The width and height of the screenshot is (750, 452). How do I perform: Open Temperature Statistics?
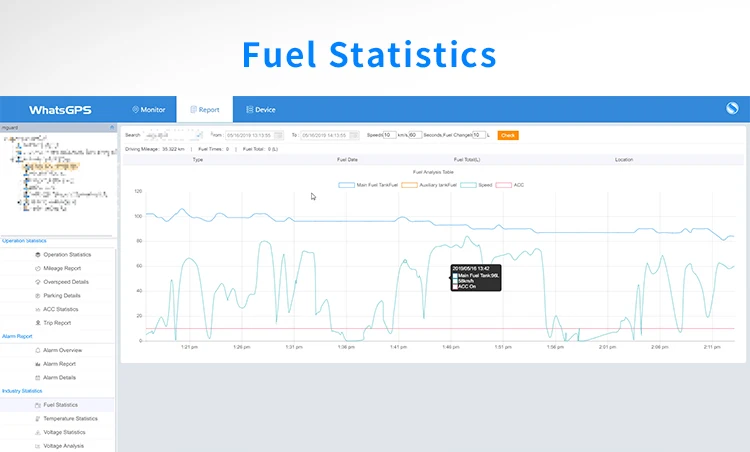70,419
